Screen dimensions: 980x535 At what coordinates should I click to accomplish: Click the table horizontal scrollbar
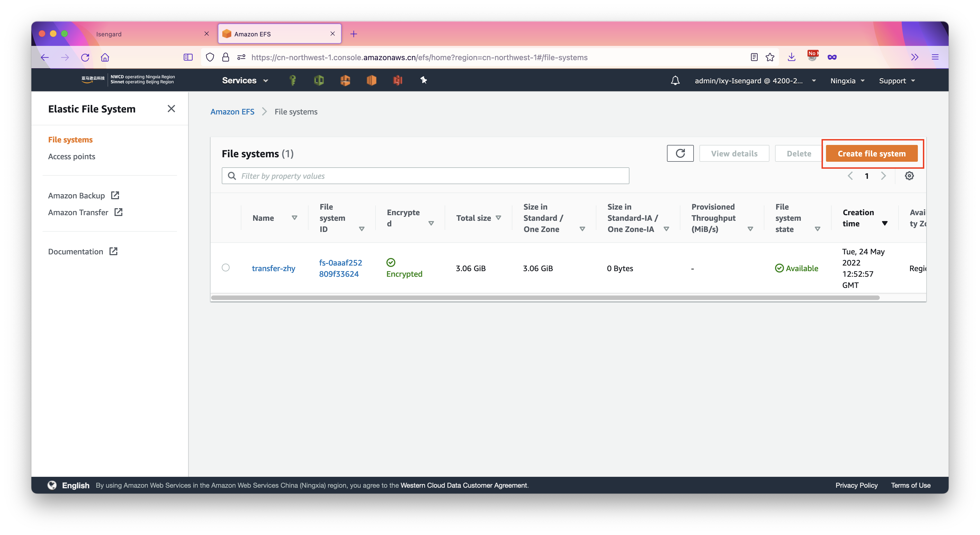[x=545, y=298]
